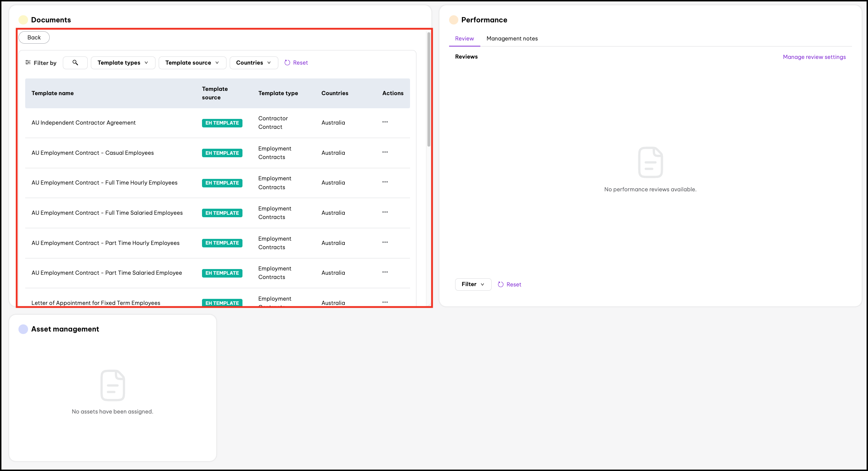Image resolution: width=868 pixels, height=471 pixels.
Task: Open actions menu for Full Time Hourly Employees
Action: pos(385,182)
